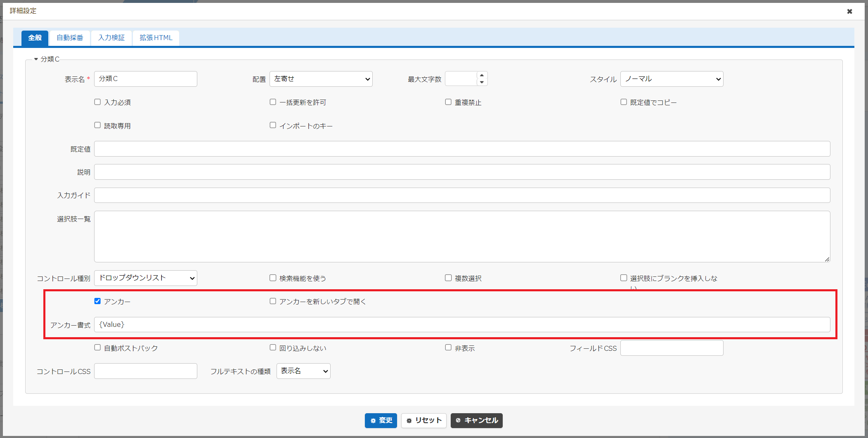
Task: Toggle the 重複禁止 checkbox
Action: [x=448, y=102]
